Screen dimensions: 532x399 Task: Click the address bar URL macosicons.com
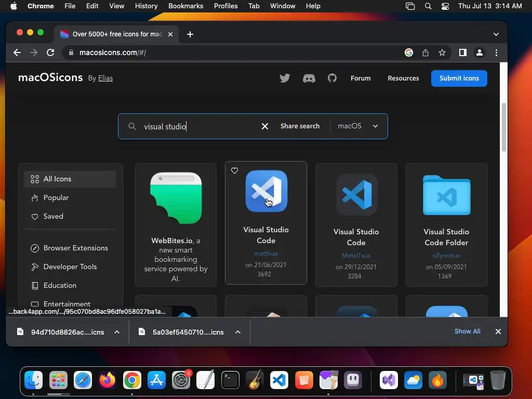coord(113,52)
